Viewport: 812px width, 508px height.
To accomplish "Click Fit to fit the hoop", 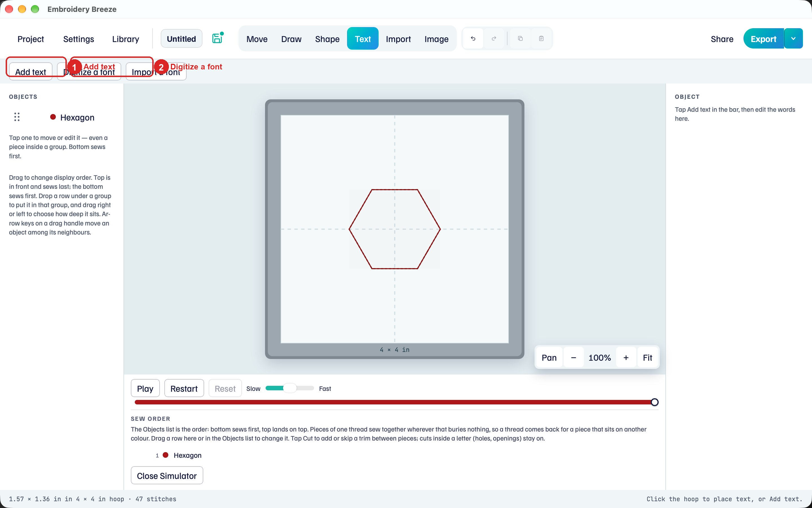I will 647,358.
